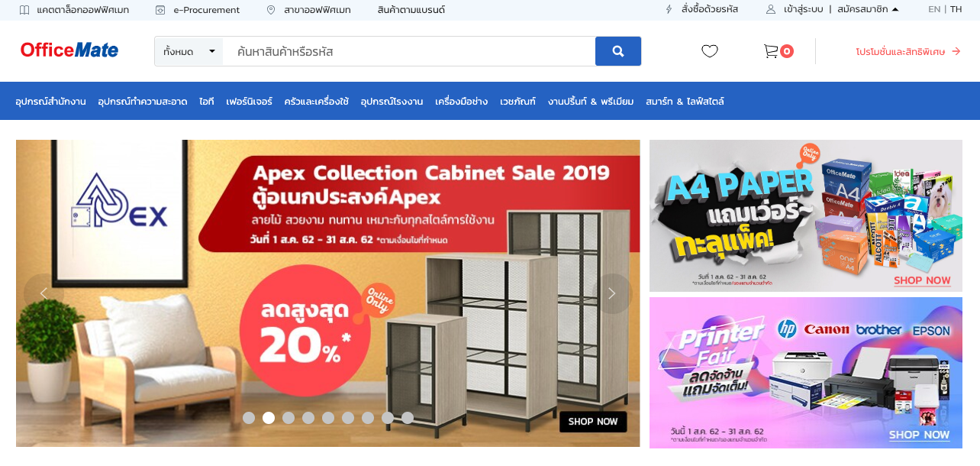Click the user account icon
This screenshot has width=980, height=466.
click(x=771, y=10)
